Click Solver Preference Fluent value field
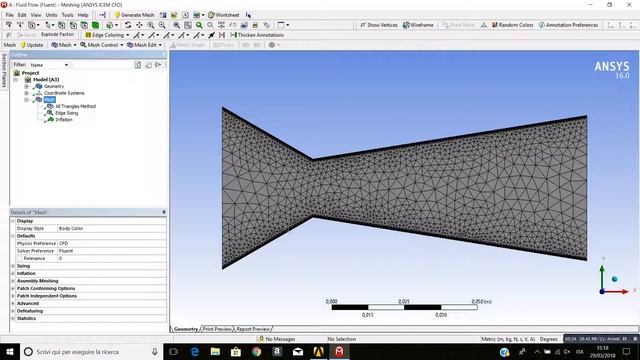640x360 pixels. pos(111,251)
